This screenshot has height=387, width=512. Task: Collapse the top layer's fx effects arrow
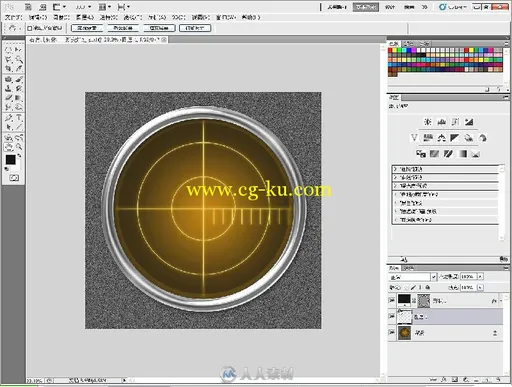point(500,301)
